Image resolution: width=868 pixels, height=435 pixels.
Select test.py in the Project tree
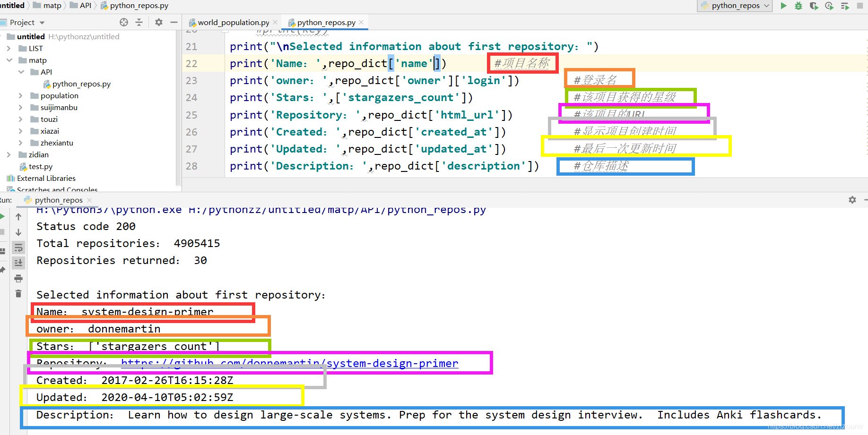click(41, 166)
